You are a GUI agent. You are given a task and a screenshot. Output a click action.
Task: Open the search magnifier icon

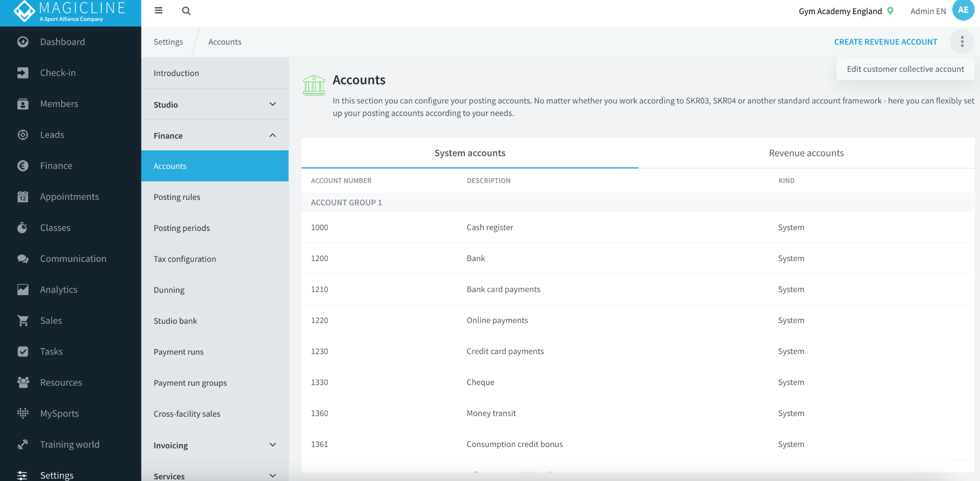(186, 10)
